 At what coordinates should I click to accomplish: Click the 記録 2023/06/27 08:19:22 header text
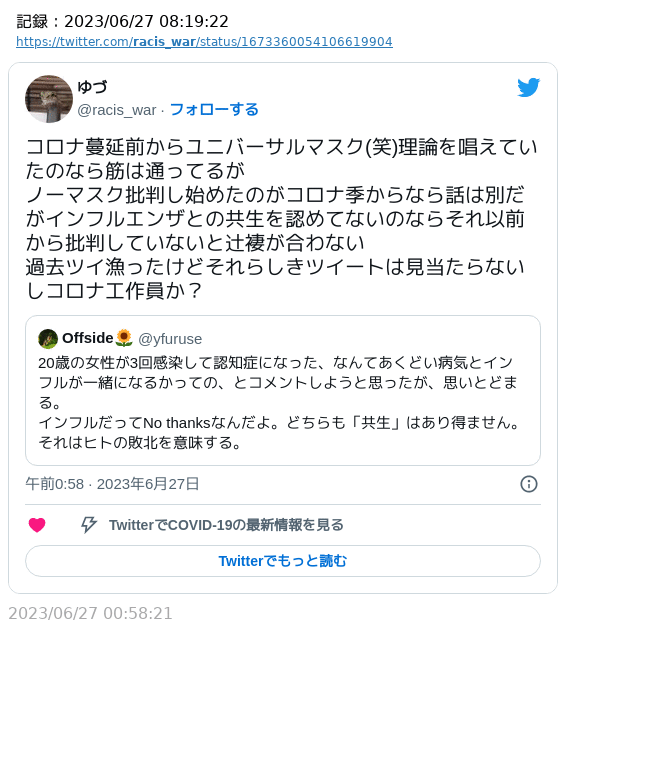(122, 22)
